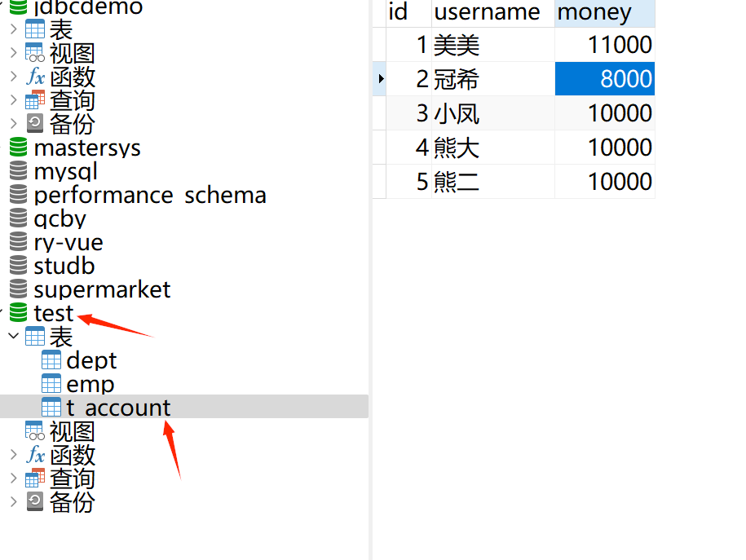This screenshot has width=746, height=560.
Task: Collapse the 表 node under test
Action: pos(12,336)
